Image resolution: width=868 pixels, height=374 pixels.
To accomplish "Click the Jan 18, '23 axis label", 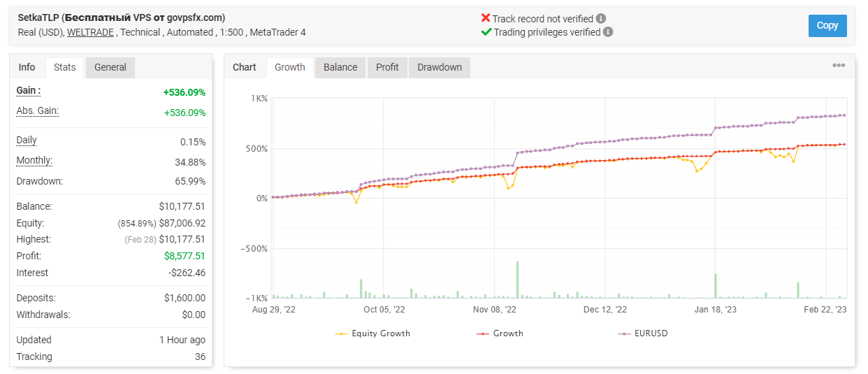I will coord(716,310).
